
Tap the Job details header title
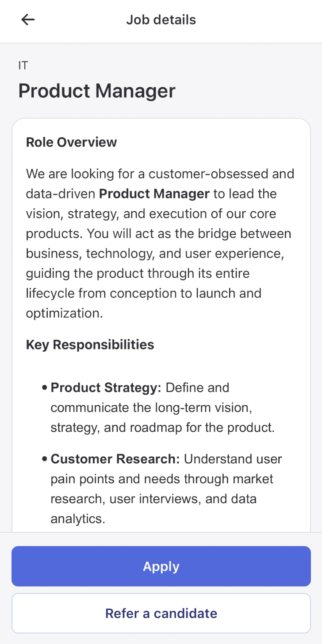click(x=161, y=20)
